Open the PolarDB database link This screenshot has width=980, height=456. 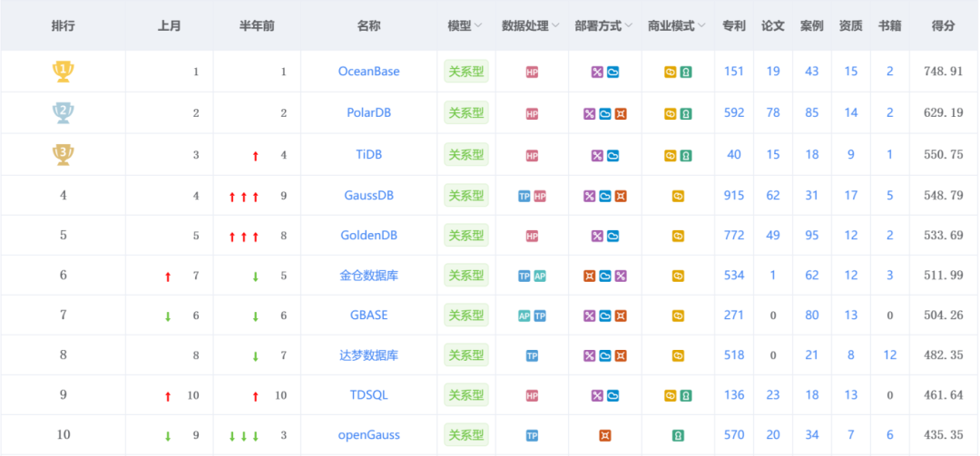368,113
